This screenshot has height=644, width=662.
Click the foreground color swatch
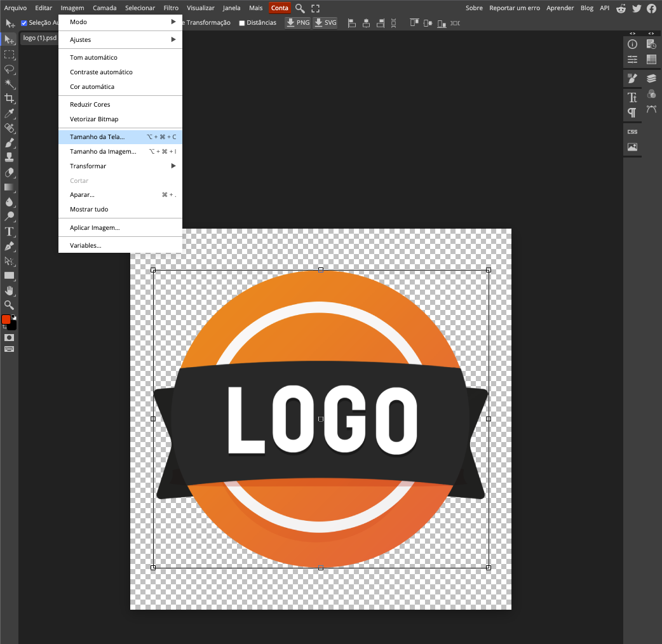click(7, 319)
